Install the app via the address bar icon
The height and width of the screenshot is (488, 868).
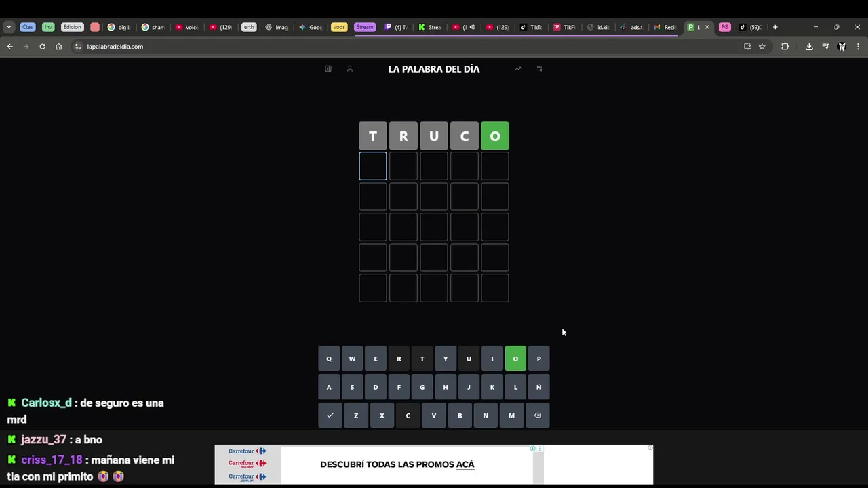click(x=747, y=47)
